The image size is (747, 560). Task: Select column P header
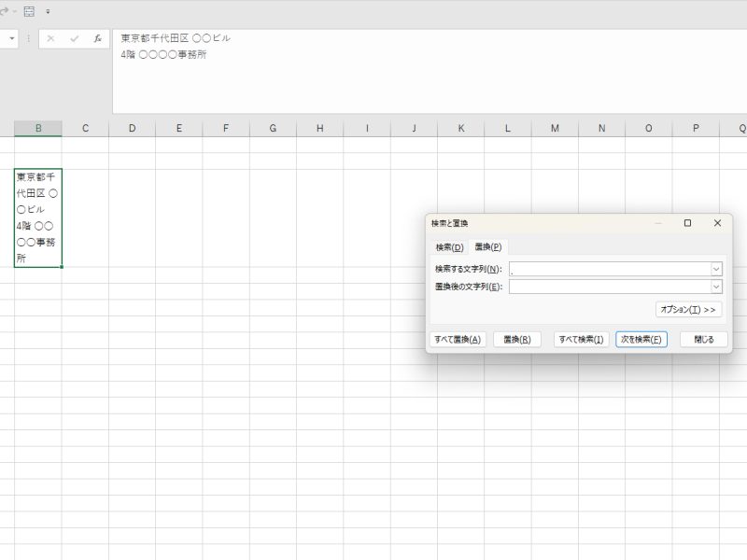[696, 128]
